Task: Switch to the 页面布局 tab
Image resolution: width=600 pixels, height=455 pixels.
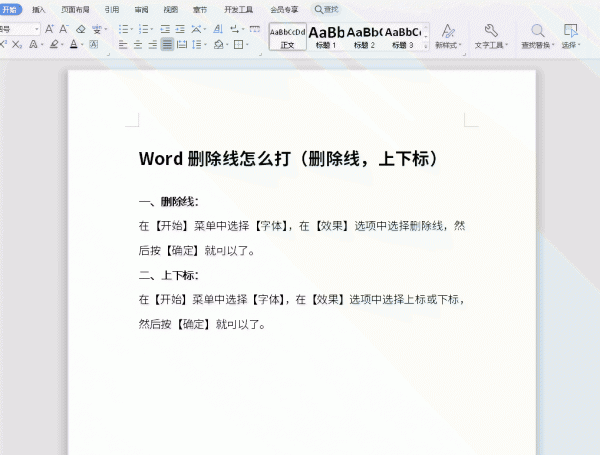Action: click(x=75, y=10)
